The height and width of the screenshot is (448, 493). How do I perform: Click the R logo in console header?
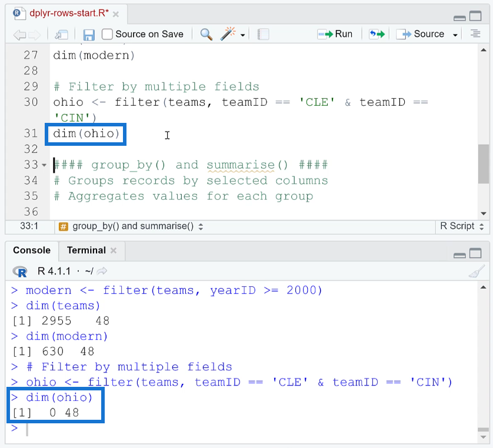(x=20, y=271)
